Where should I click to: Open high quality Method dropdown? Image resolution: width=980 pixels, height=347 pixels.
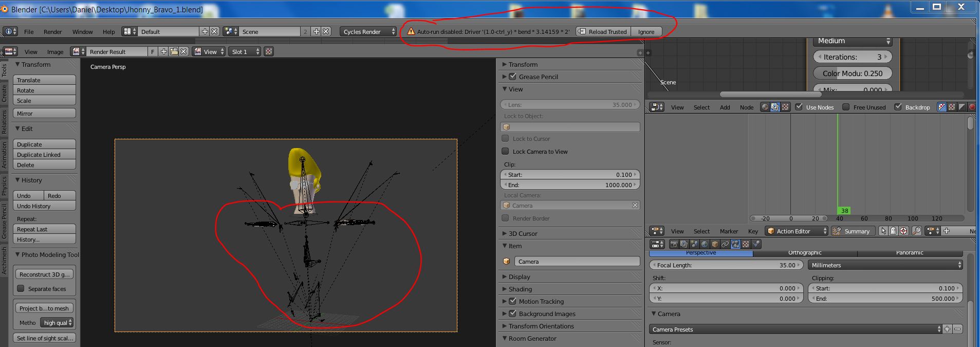(57, 322)
